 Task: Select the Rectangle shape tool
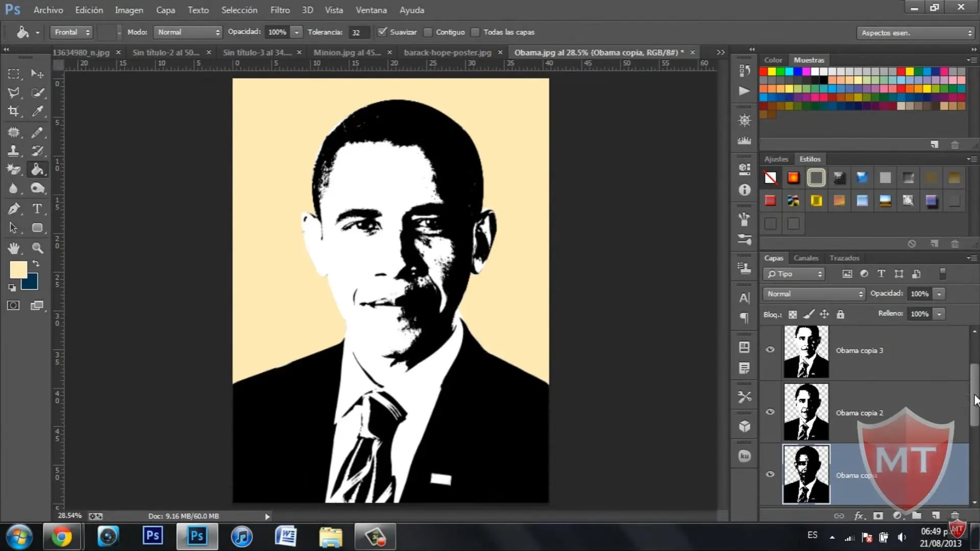[x=37, y=228]
